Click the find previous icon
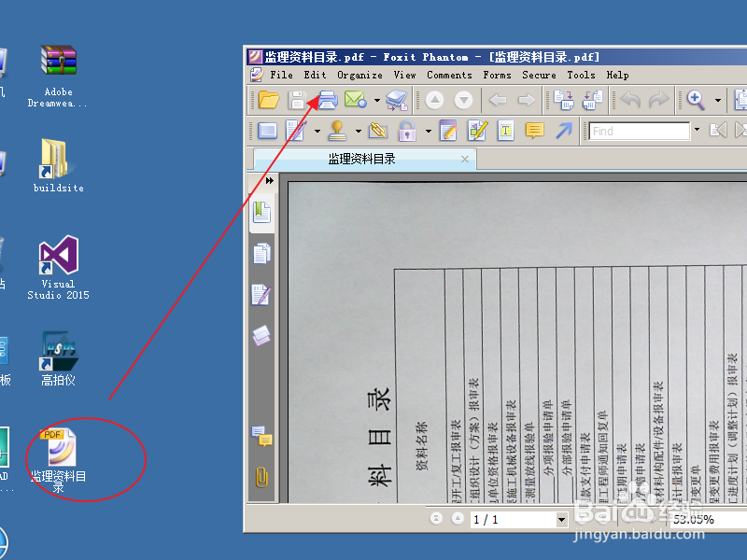 [x=718, y=130]
